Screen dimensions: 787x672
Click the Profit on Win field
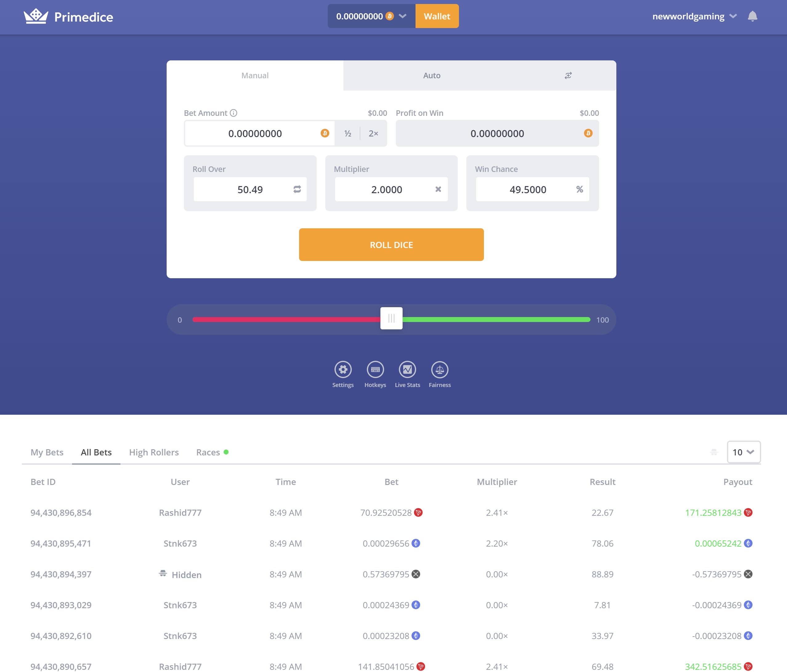click(497, 133)
